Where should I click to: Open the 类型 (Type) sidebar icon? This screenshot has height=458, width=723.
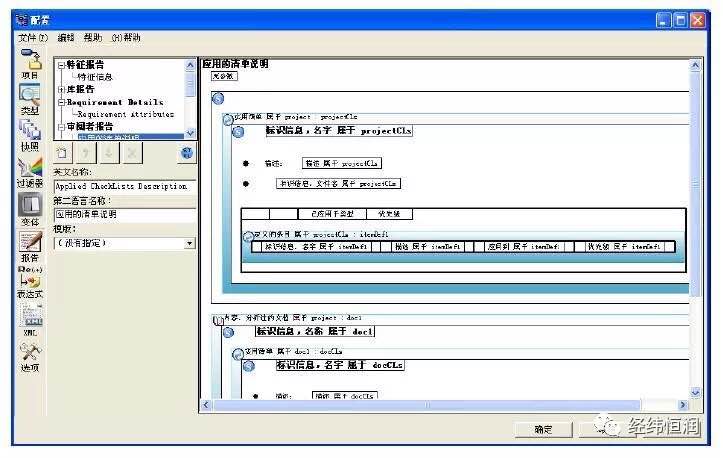click(x=30, y=94)
